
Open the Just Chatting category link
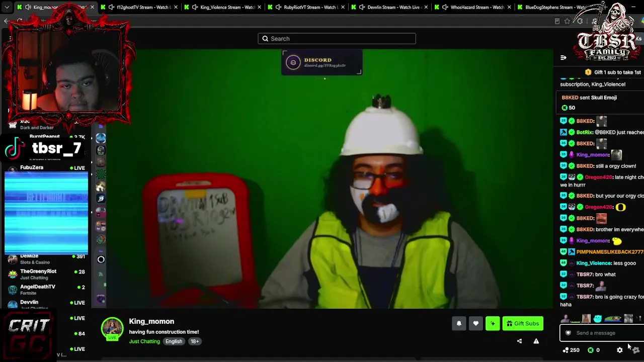[144, 341]
